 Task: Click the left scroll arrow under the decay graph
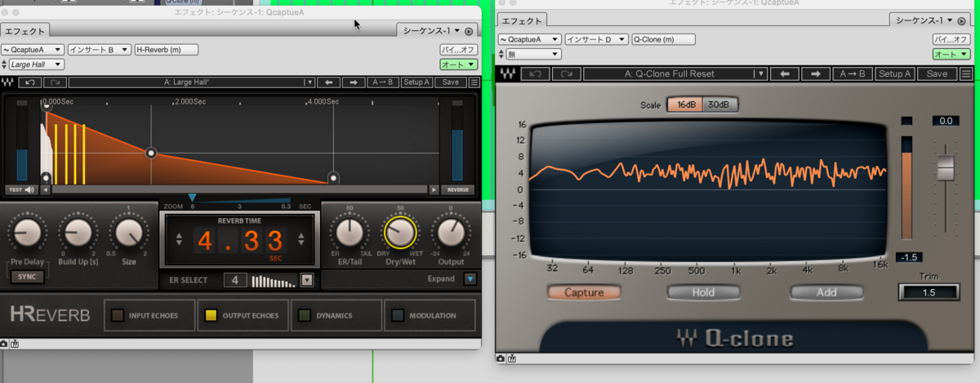[x=45, y=189]
